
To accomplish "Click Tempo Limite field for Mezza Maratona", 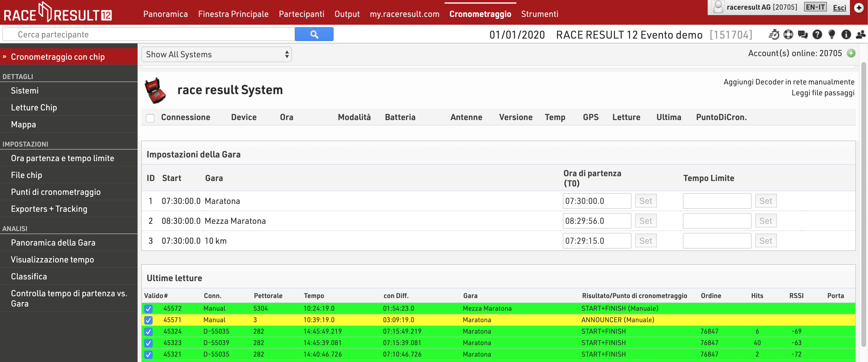I will 717,221.
